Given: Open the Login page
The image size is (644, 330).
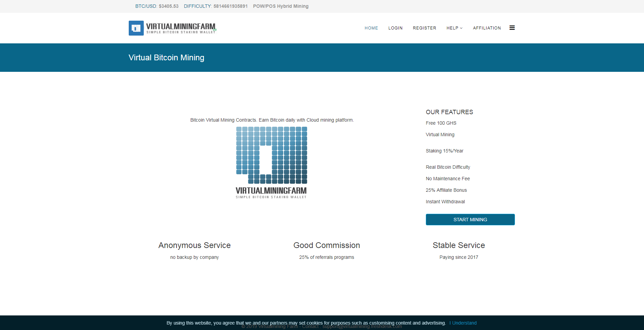Looking at the screenshot, I should click(395, 28).
